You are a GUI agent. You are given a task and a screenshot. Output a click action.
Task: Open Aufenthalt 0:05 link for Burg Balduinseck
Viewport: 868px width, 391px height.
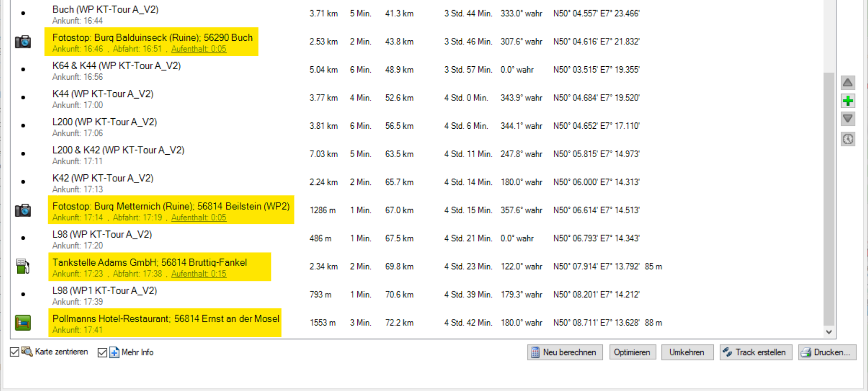198,49
